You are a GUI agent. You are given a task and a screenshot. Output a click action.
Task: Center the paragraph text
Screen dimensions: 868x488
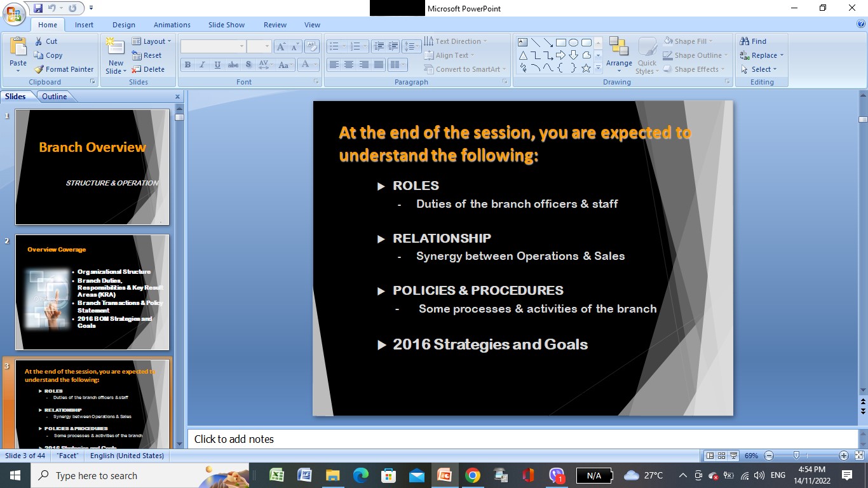[x=349, y=64]
